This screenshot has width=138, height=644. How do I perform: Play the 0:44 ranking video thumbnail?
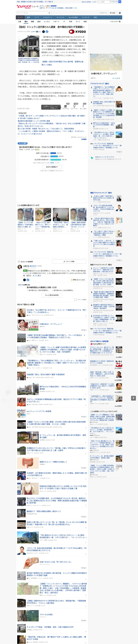[x=119, y=294]
